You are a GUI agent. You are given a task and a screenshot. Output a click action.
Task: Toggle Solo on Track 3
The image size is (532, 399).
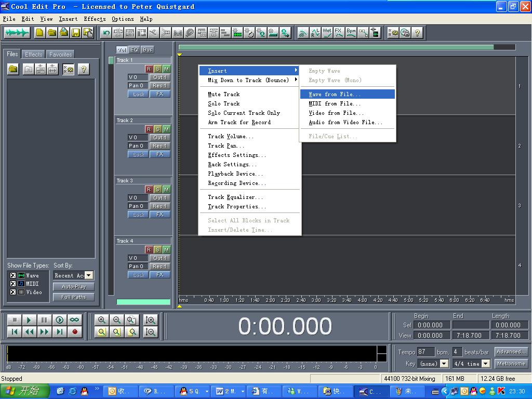coord(157,189)
